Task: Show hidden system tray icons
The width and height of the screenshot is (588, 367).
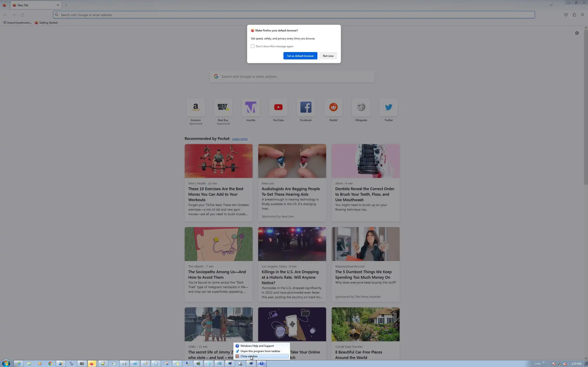Action: click(x=548, y=364)
